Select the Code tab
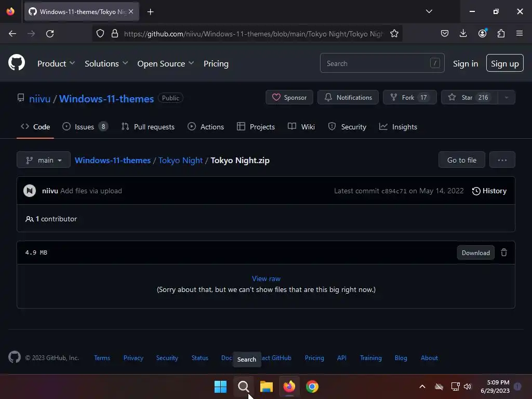 (35, 127)
